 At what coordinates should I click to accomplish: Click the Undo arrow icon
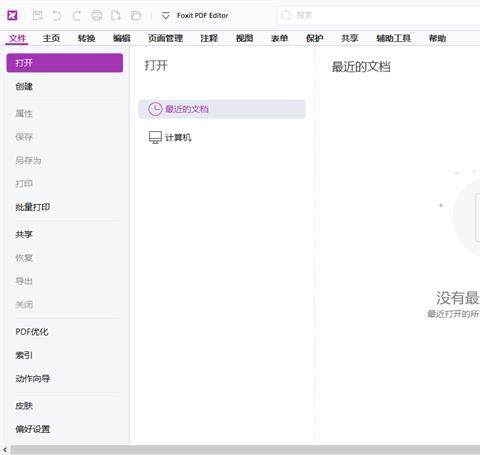pos(57,15)
